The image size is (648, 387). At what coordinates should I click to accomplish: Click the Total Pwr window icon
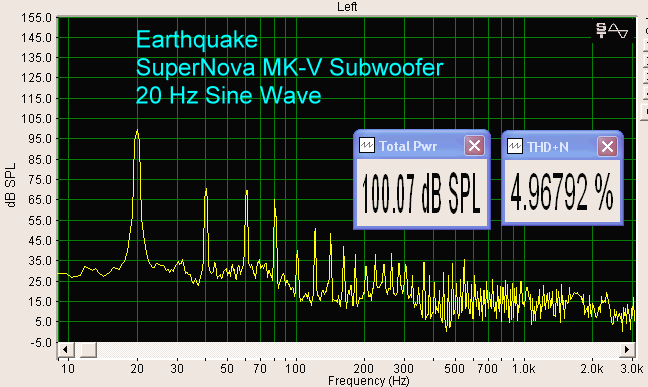367,146
